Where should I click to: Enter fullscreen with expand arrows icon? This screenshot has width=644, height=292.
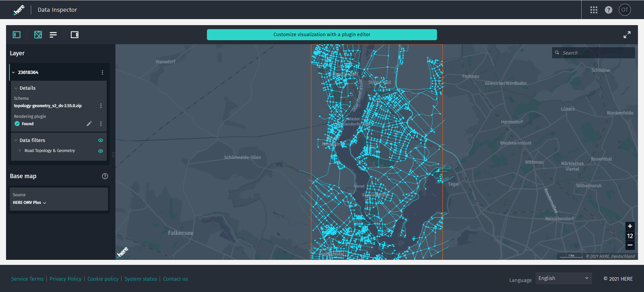(x=627, y=34)
